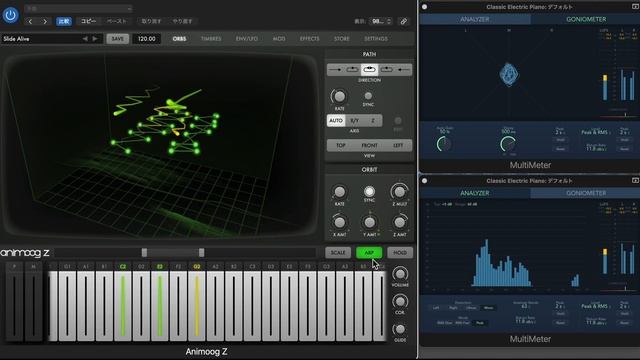Viewport: 640px width, 360px height.
Task: Select the middle highlighted path direction
Action: click(x=369, y=70)
